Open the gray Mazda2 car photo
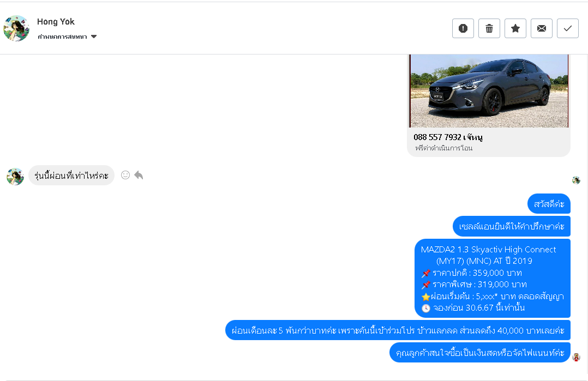588x381 pixels. (x=489, y=91)
